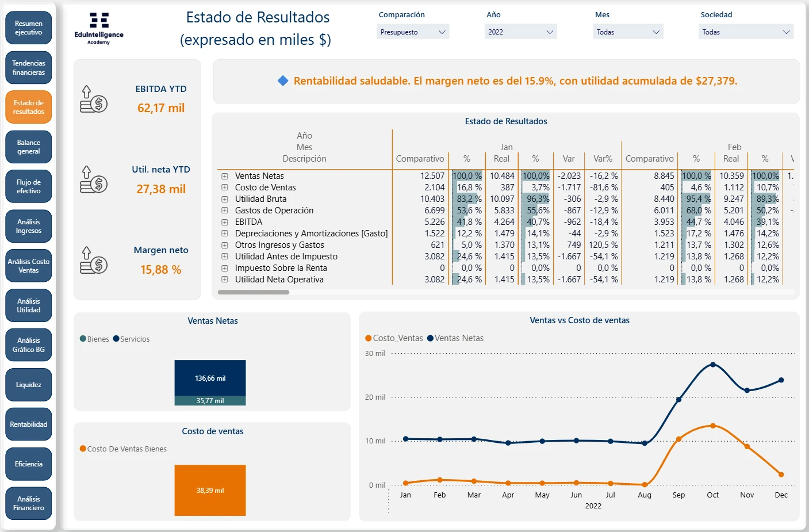Expand the Ventas Netas row

[x=225, y=176]
